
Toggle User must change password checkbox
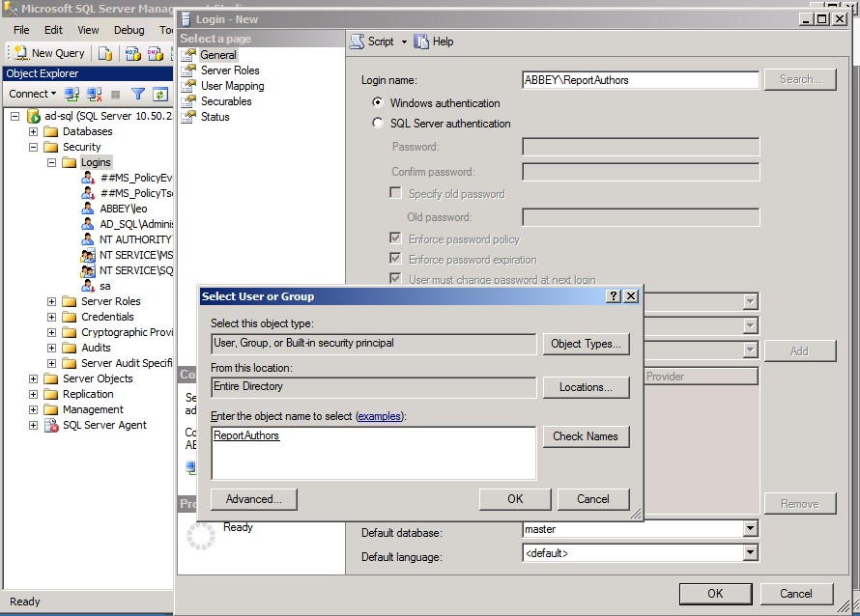pyautogui.click(x=395, y=278)
